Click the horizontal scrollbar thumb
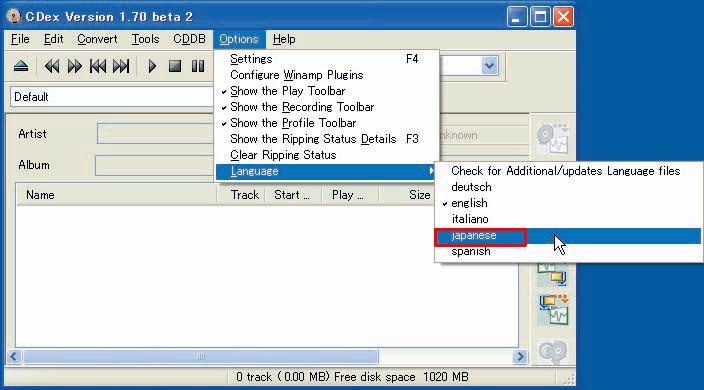This screenshot has width=704, height=390. click(x=201, y=357)
